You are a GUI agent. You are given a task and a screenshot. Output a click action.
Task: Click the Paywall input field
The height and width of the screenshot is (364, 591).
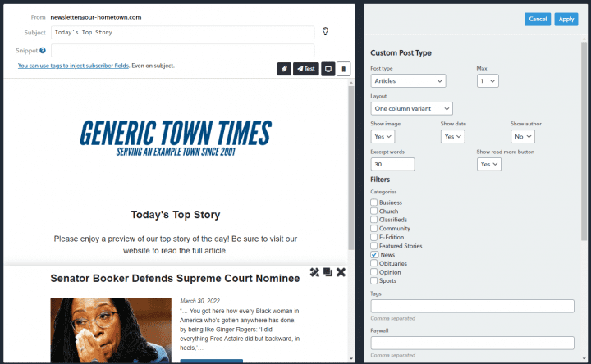(472, 343)
